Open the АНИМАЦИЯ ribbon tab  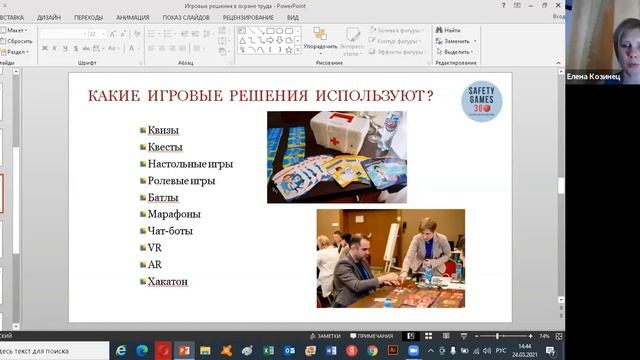pyautogui.click(x=133, y=18)
